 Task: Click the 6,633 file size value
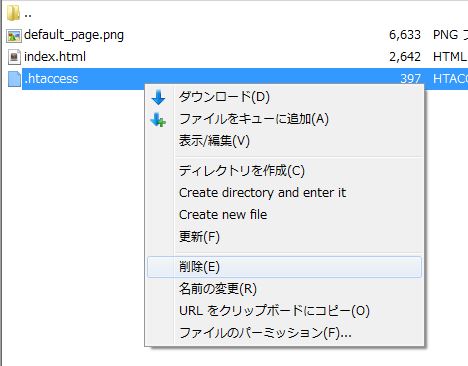tap(405, 35)
